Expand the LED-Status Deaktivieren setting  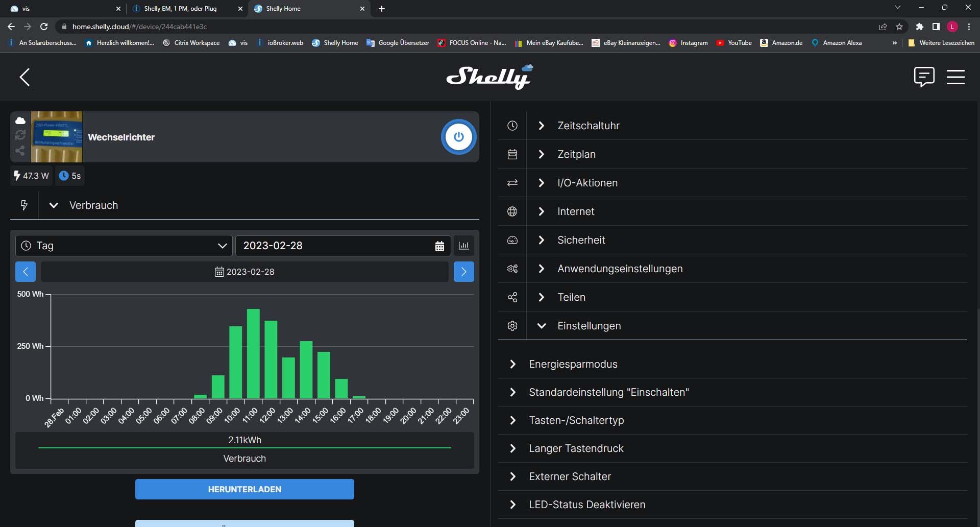(733, 505)
